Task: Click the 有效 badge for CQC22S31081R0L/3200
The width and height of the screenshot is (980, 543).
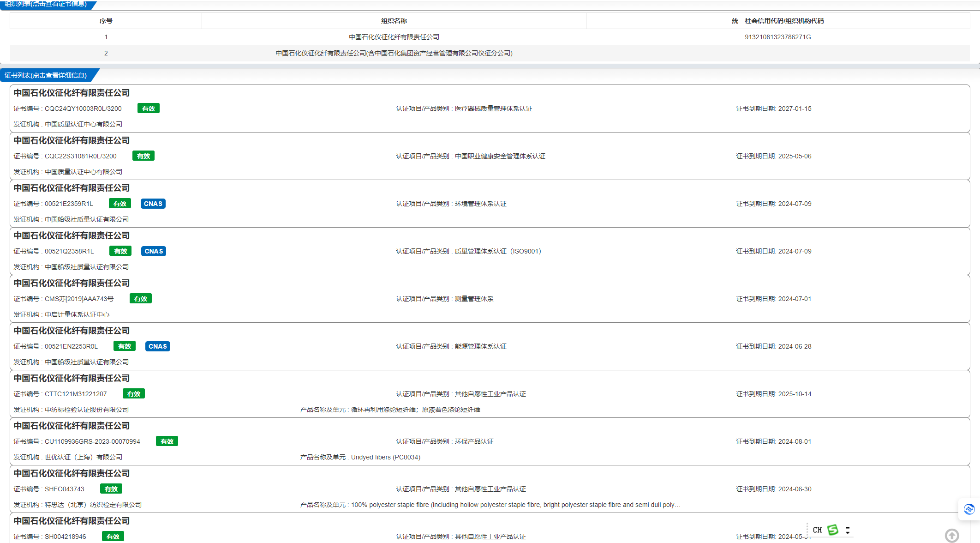Action: (x=143, y=156)
